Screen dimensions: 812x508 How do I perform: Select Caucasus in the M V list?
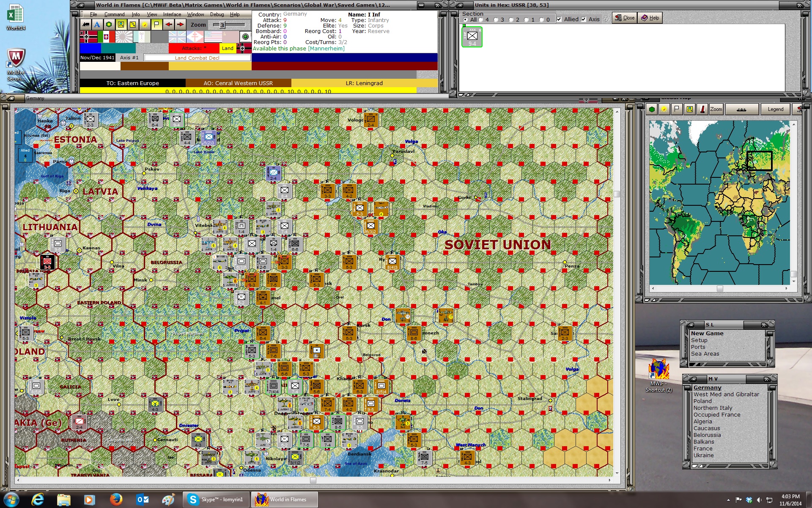click(x=707, y=428)
